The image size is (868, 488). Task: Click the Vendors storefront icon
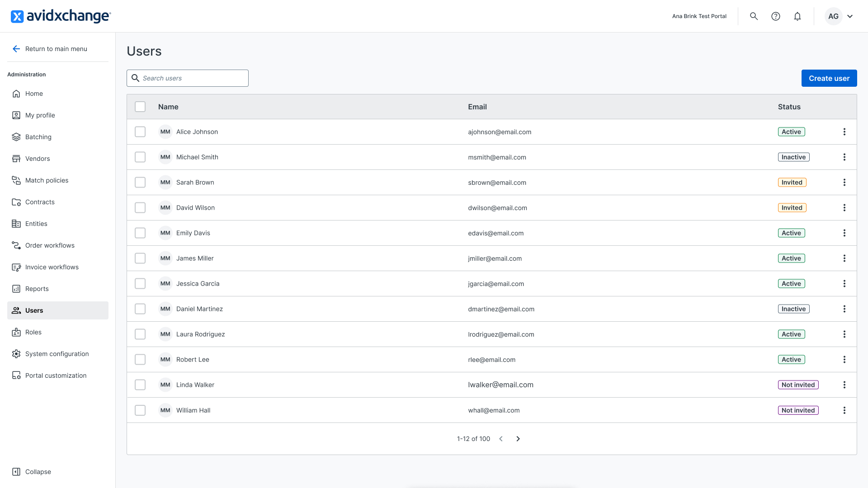pos(16,159)
